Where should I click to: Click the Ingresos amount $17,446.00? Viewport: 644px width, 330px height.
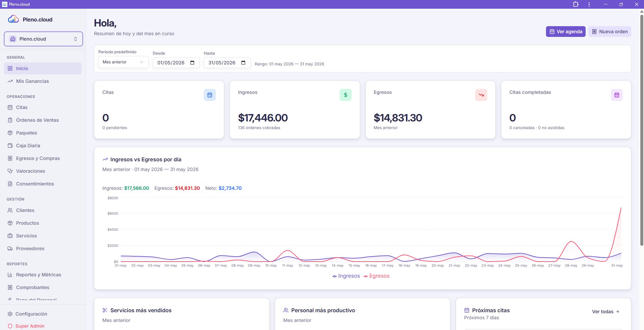(263, 118)
